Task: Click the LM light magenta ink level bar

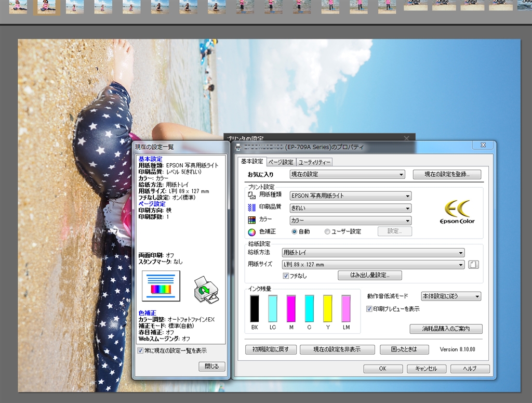Action: [x=345, y=308]
